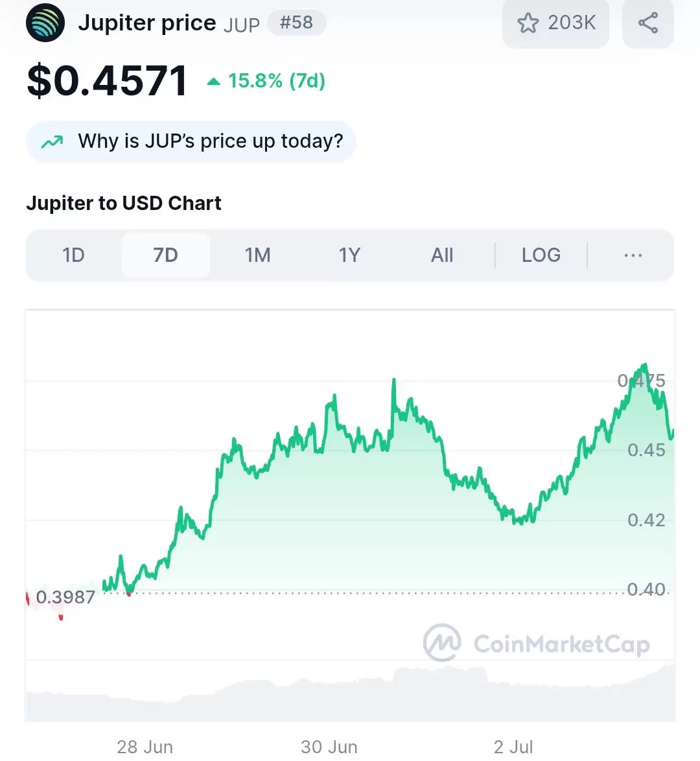Toggle LOG scale on the chart
This screenshot has height=761, width=700.
[541, 255]
